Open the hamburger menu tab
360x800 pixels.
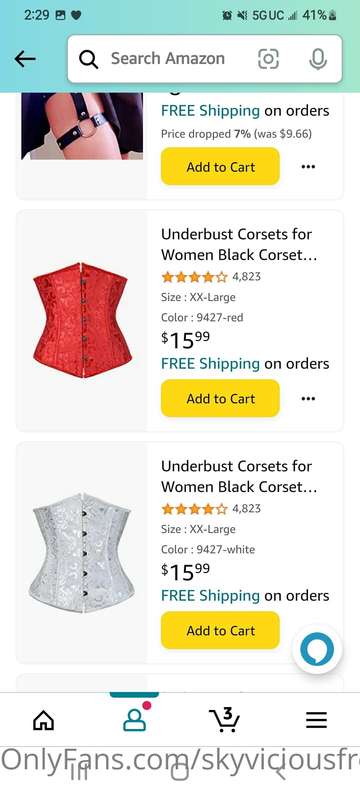tap(316, 720)
